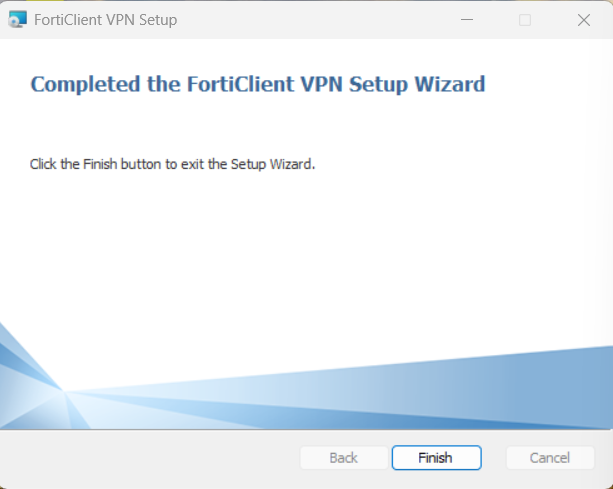613x489 pixels.
Task: Click the FortiClient installer icon in title bar
Action: (17, 20)
